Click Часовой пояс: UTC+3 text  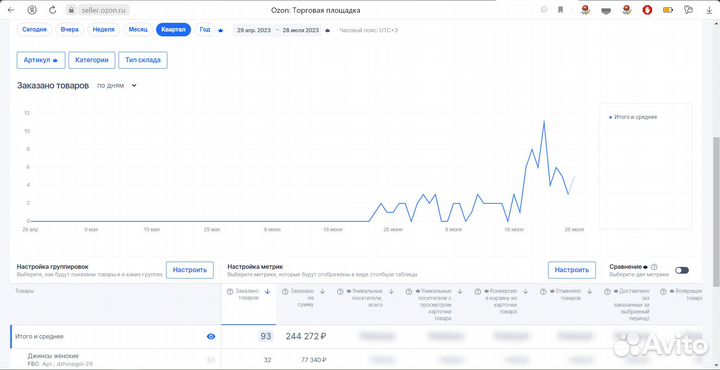tap(368, 30)
